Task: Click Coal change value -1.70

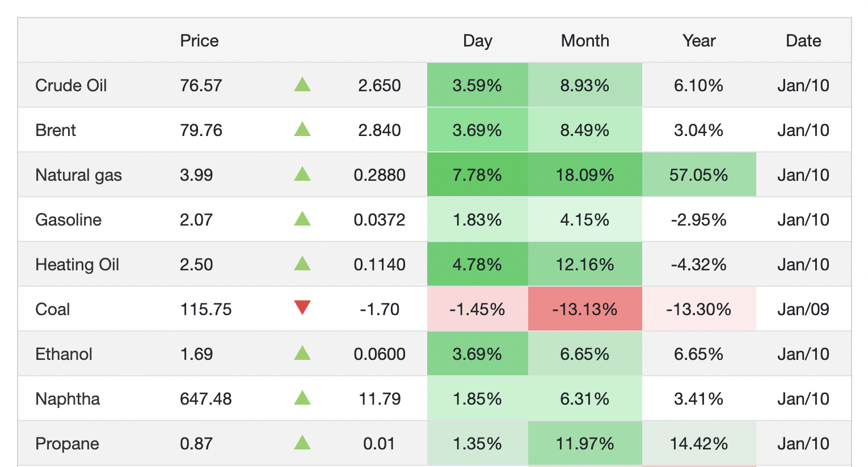Action: (380, 309)
